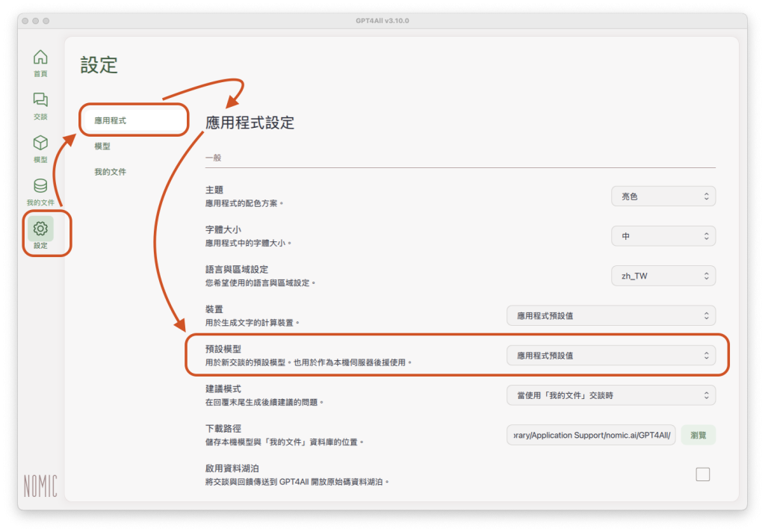Click the Browse (瀏覽) button

pyautogui.click(x=698, y=435)
